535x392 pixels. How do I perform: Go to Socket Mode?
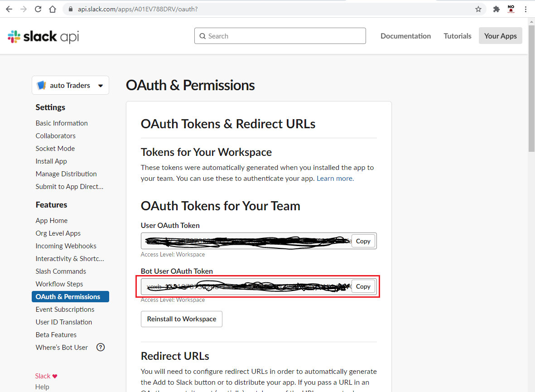[x=55, y=148]
